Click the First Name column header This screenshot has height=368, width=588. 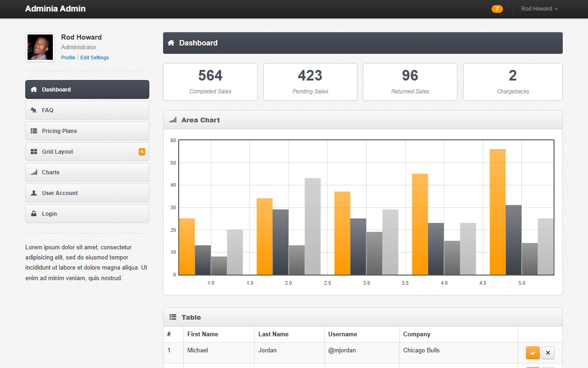[x=219, y=334]
